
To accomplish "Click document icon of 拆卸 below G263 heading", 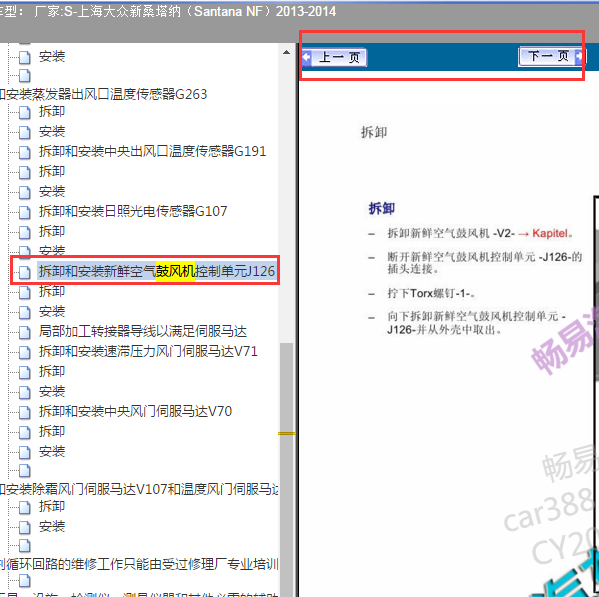I will pos(25,112).
